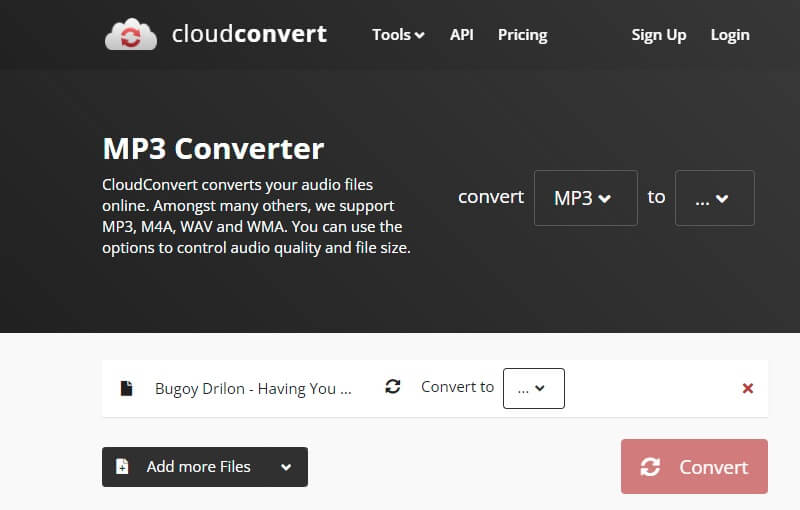800x510 pixels.
Task: Click the refresh arrows icon in file row
Action: [392, 387]
